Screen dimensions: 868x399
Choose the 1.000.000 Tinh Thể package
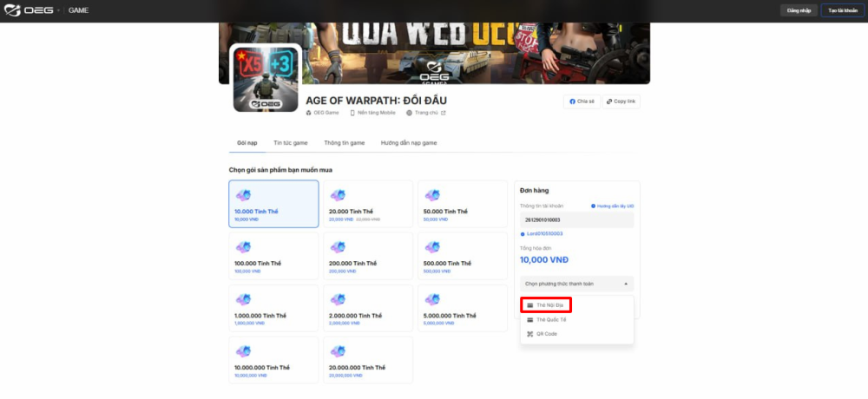(273, 309)
